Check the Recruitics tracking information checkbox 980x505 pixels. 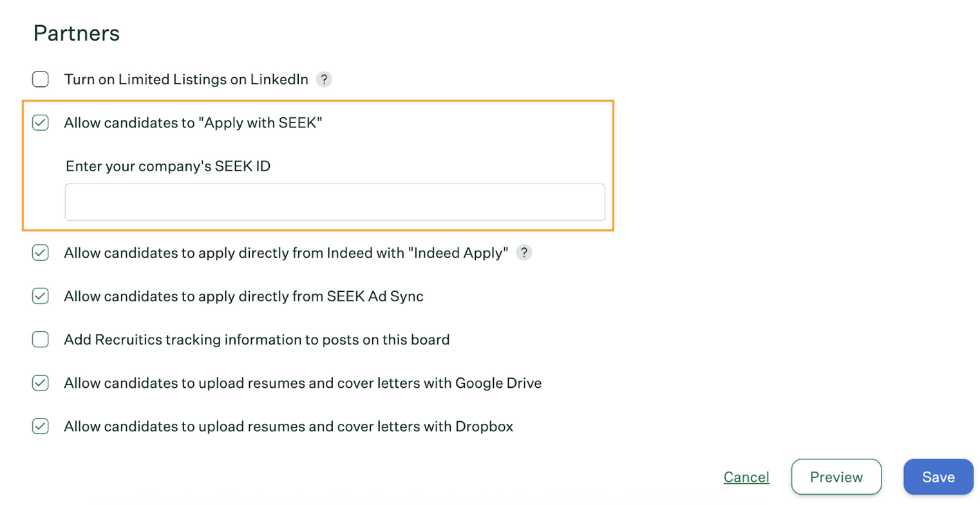pyautogui.click(x=41, y=339)
